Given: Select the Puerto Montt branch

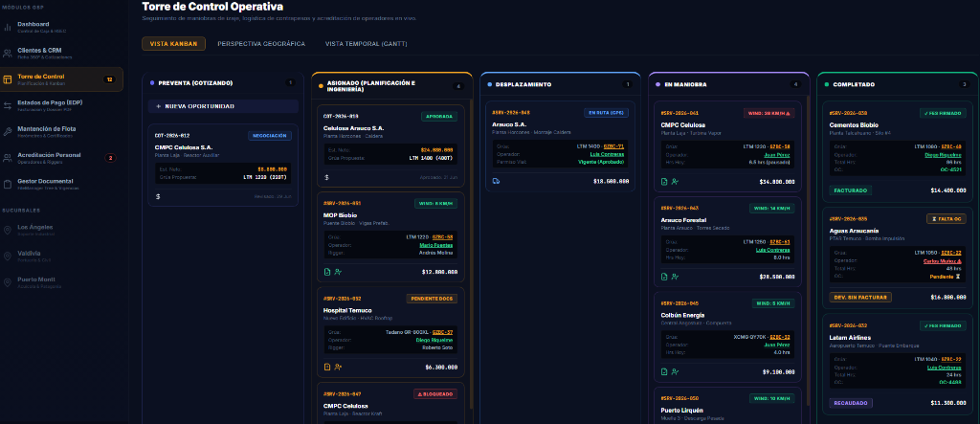Looking at the screenshot, I should tap(62, 282).
